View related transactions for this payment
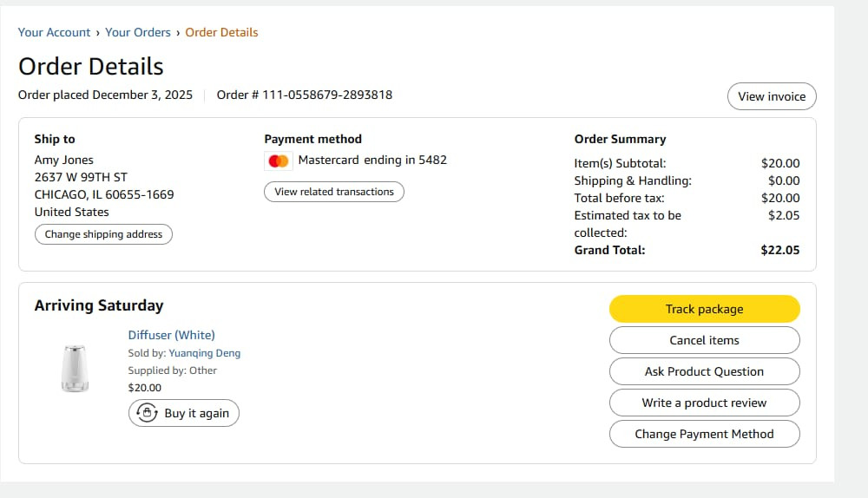 tap(333, 192)
